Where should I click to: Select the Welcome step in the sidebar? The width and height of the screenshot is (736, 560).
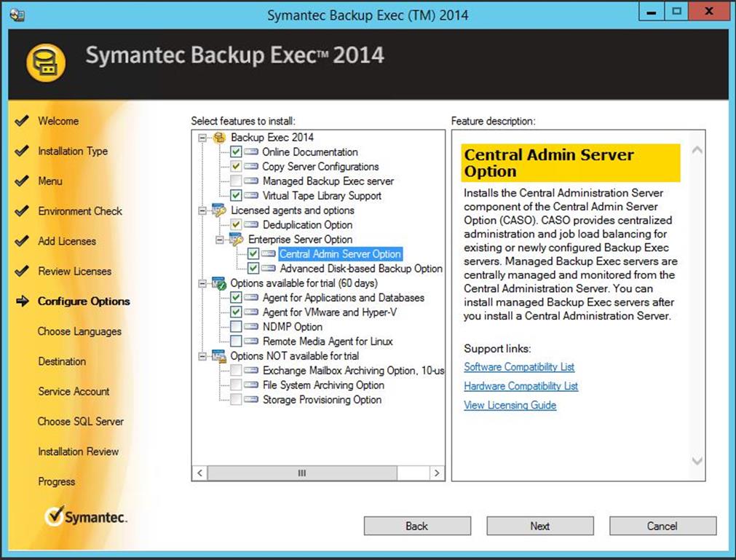click(58, 121)
